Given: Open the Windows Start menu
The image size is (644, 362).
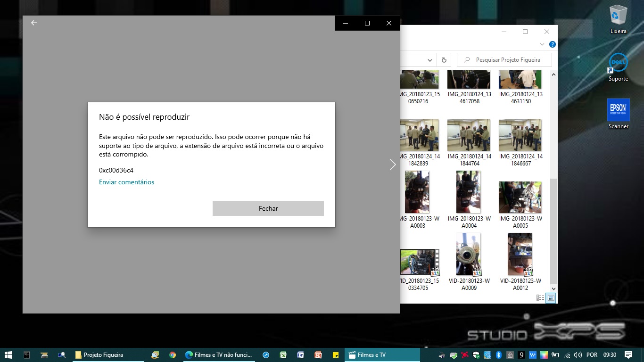Looking at the screenshot, I should pyautogui.click(x=8, y=355).
